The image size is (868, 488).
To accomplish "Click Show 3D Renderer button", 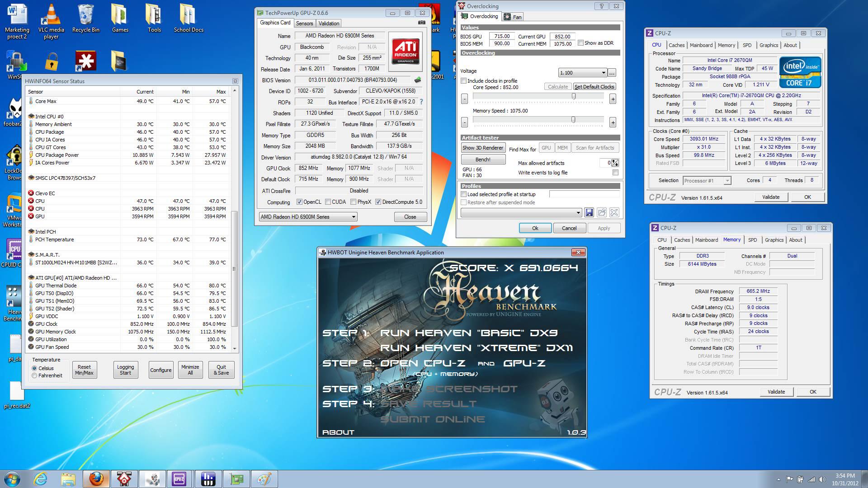I will pyautogui.click(x=482, y=148).
